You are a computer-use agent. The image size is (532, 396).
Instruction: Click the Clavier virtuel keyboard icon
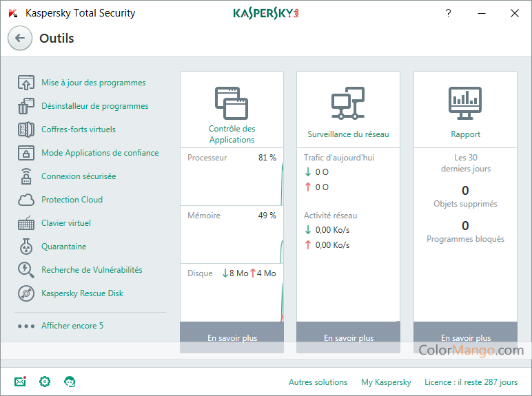(x=26, y=222)
